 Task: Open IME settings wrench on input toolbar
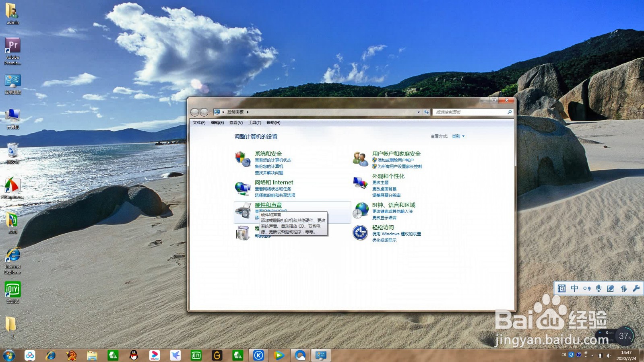coord(636,288)
